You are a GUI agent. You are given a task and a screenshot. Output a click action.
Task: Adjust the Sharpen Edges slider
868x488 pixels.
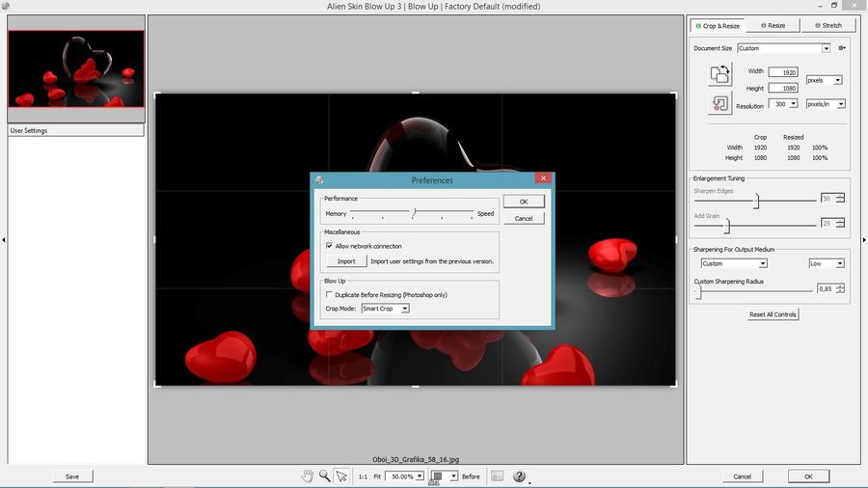755,201
